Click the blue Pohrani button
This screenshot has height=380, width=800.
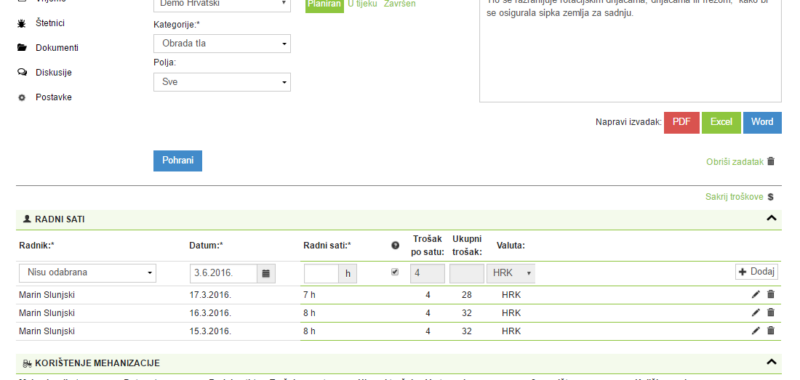coord(178,161)
